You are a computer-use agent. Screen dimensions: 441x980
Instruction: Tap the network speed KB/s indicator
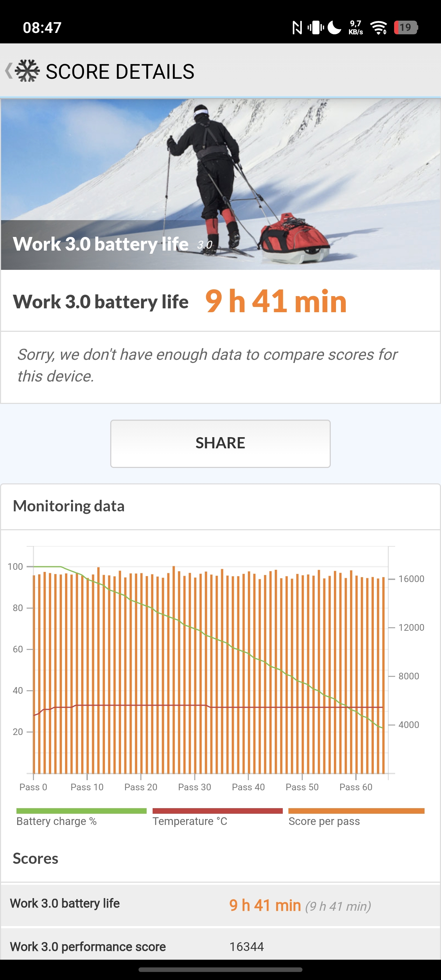point(355,27)
